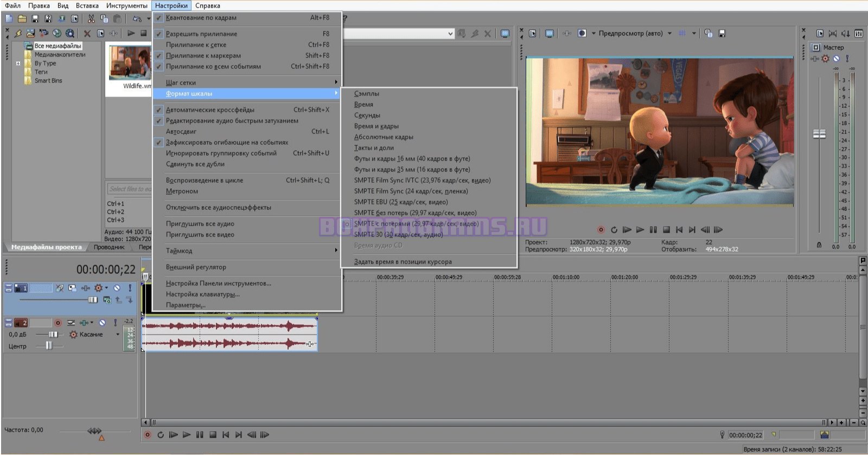The image size is (868, 455).
Task: Click the Master volume fader
Action: click(819, 134)
